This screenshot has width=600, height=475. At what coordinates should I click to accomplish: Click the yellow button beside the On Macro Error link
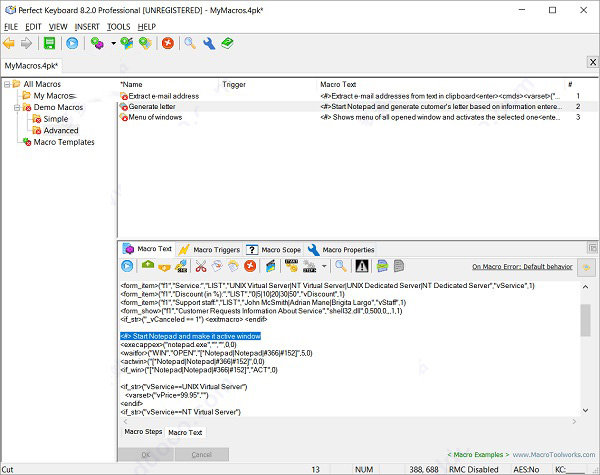coord(586,267)
